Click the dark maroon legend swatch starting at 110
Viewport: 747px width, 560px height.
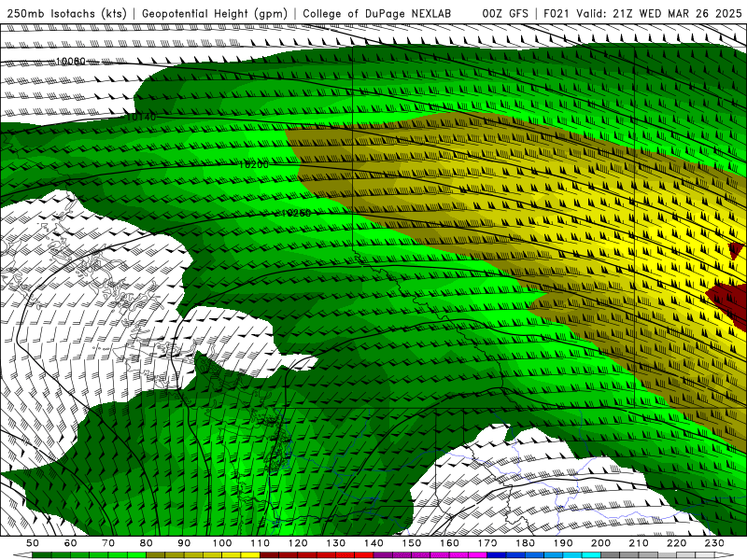pyautogui.click(x=269, y=555)
